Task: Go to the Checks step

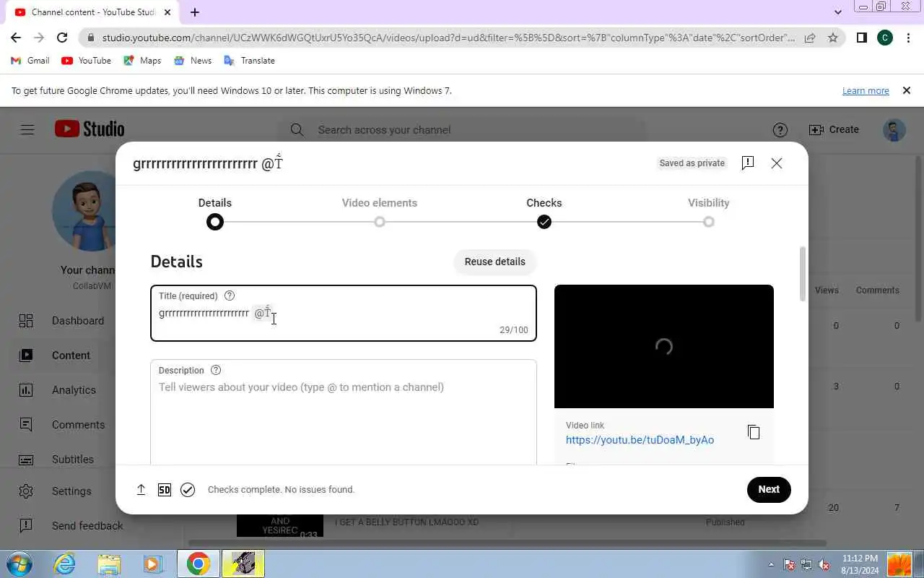Action: tap(544, 212)
